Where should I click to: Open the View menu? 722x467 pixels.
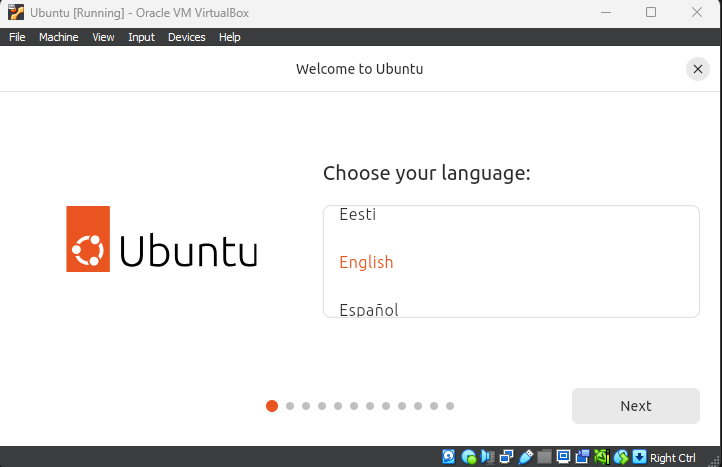[x=103, y=37]
